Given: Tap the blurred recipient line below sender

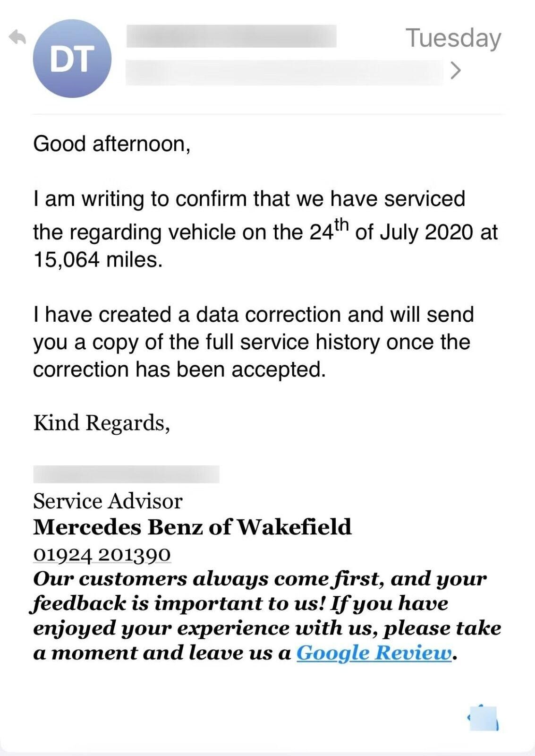Looking at the screenshot, I should (283, 72).
